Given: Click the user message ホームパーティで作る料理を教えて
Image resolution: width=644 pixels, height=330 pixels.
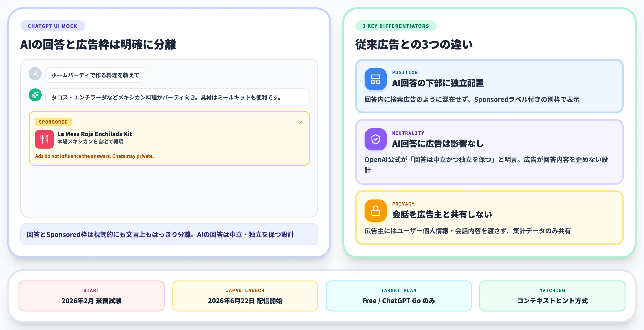Looking at the screenshot, I should point(95,75).
